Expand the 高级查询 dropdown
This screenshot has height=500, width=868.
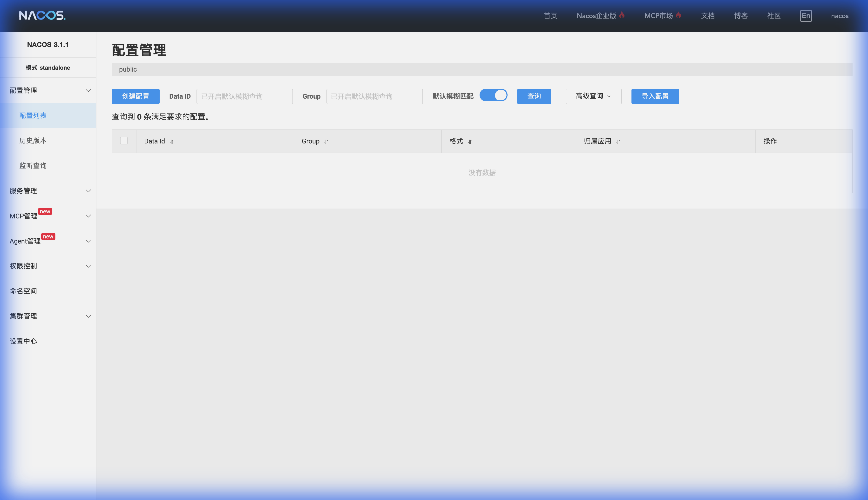[x=593, y=96]
